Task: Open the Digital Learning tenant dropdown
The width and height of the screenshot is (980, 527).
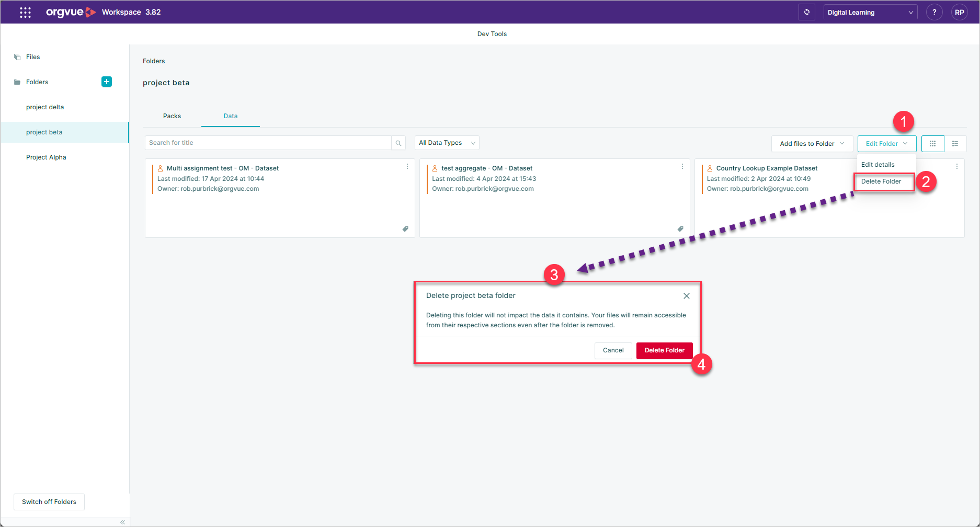Action: (870, 12)
